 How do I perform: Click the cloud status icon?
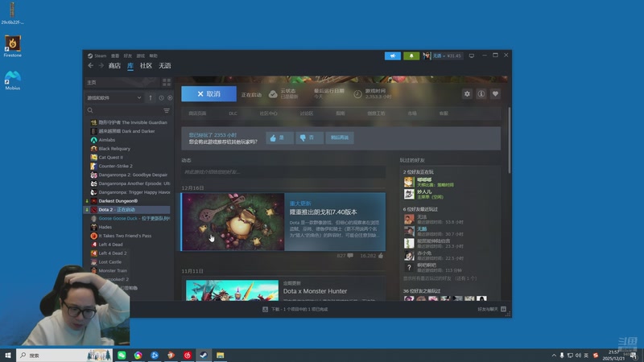(x=273, y=94)
